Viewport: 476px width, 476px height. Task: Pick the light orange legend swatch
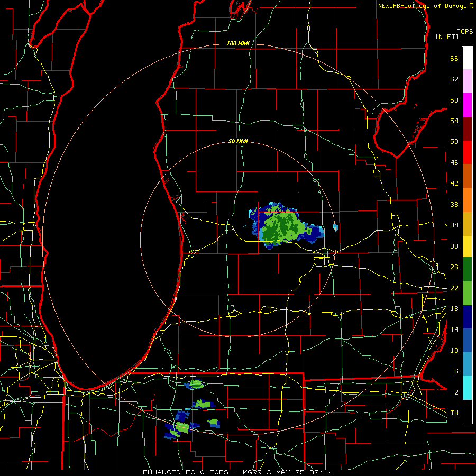click(x=467, y=200)
